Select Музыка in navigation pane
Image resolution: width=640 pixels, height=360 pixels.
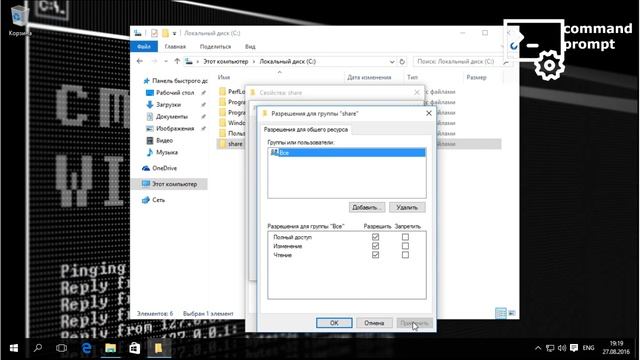[x=167, y=152]
